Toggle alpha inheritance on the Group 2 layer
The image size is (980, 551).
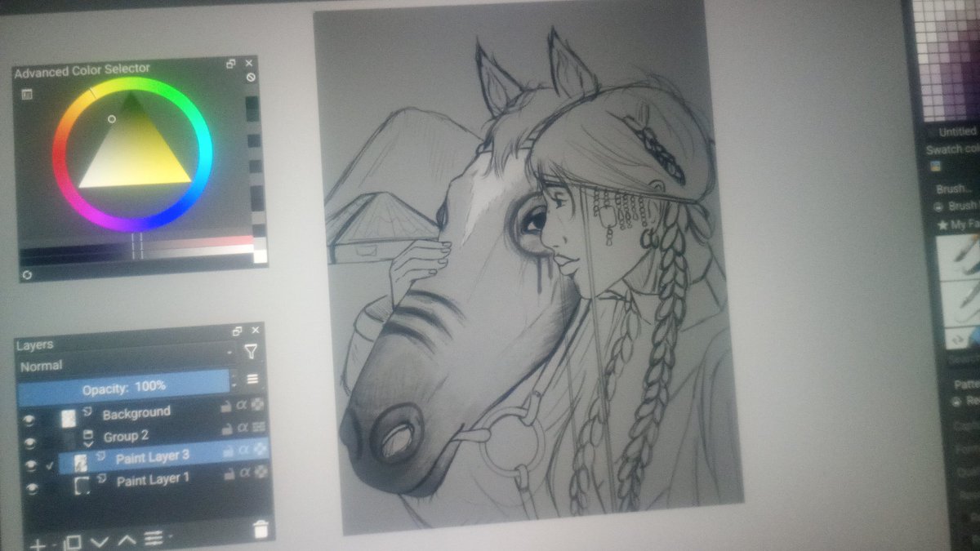tap(243, 427)
